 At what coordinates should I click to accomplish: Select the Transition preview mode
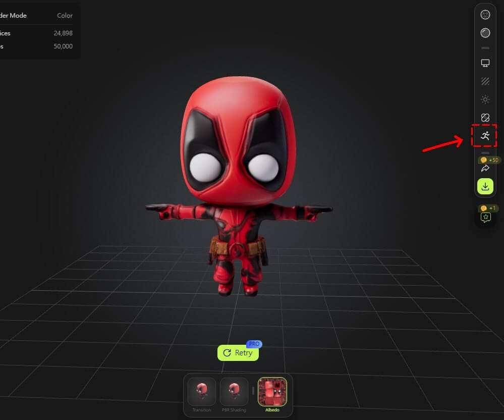[201, 396]
